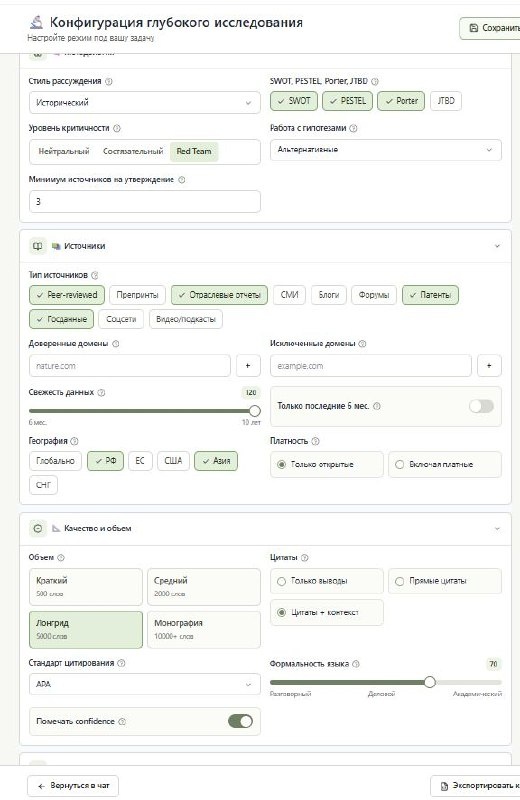Click help icon next to Стиль рассуждения
This screenshot has width=520, height=800.
pos(109,81)
